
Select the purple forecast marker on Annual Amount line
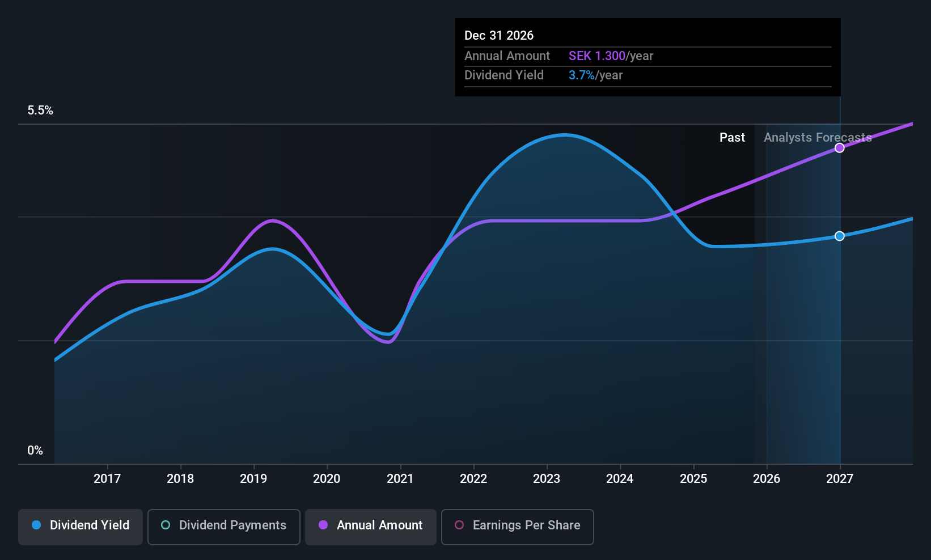pyautogui.click(x=840, y=147)
